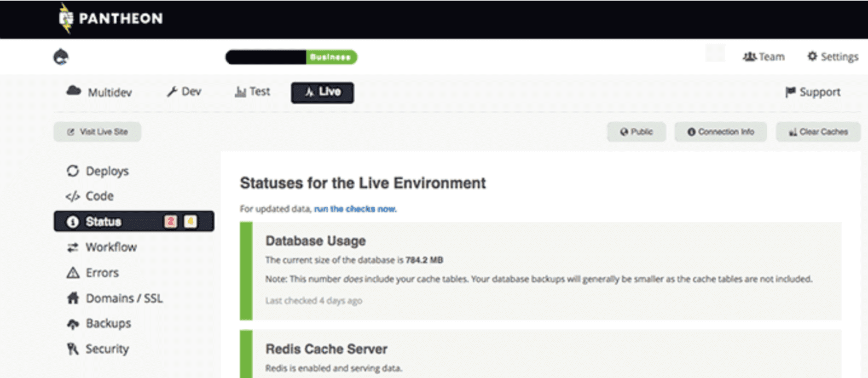Click the Drupal site icon
Viewport: 868px width, 378px height.
pos(61,57)
